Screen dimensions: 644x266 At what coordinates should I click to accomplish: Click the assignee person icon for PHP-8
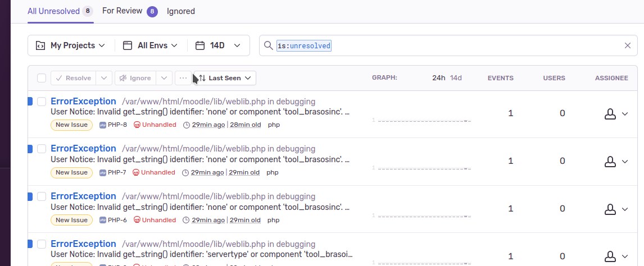(610, 114)
